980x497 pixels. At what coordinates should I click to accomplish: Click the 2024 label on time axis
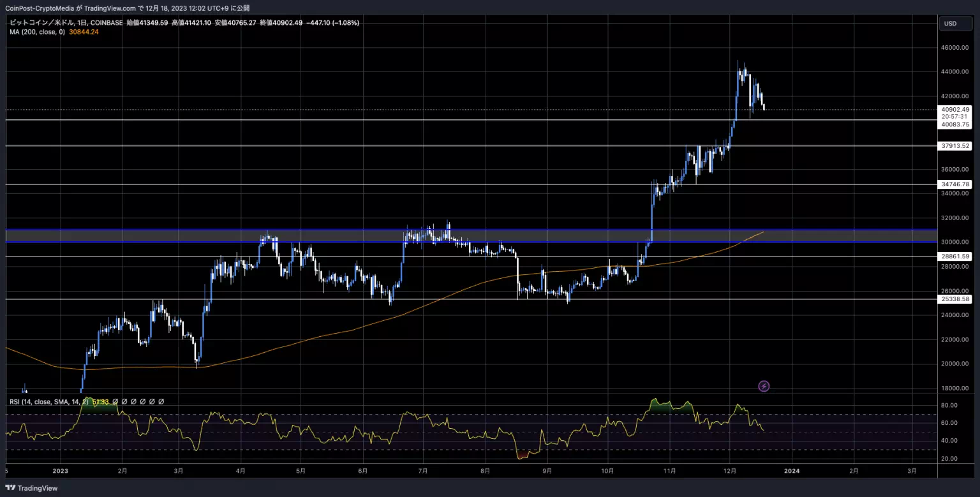click(791, 471)
